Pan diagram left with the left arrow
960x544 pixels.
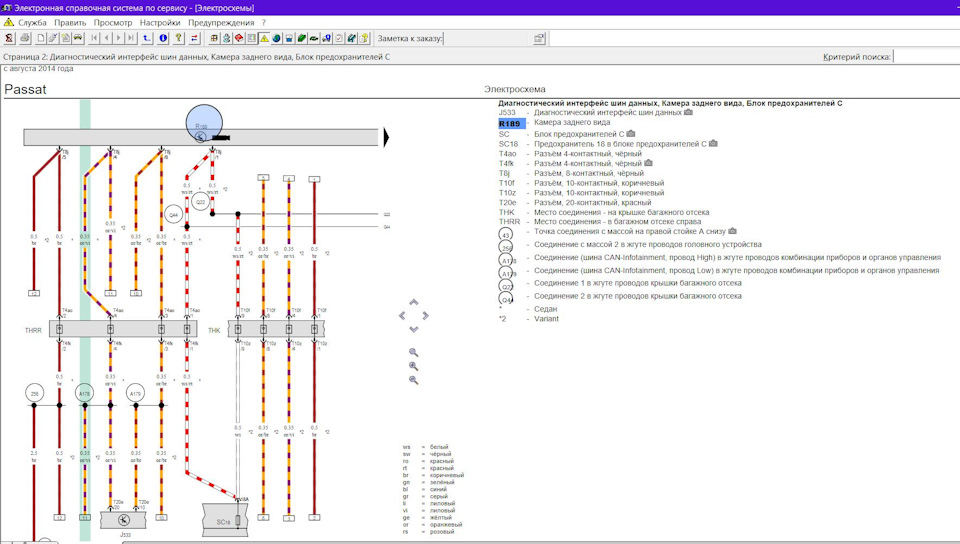(x=402, y=316)
